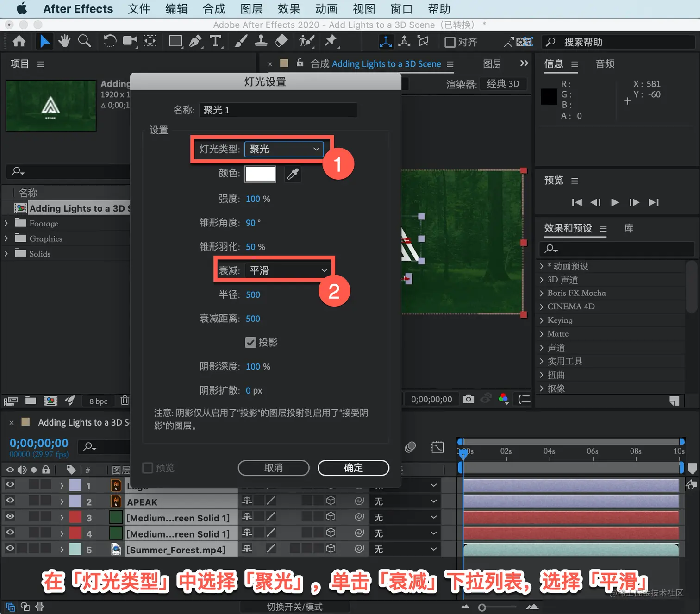The height and width of the screenshot is (614, 700).
Task: Click the white light color swatch
Action: click(x=260, y=174)
